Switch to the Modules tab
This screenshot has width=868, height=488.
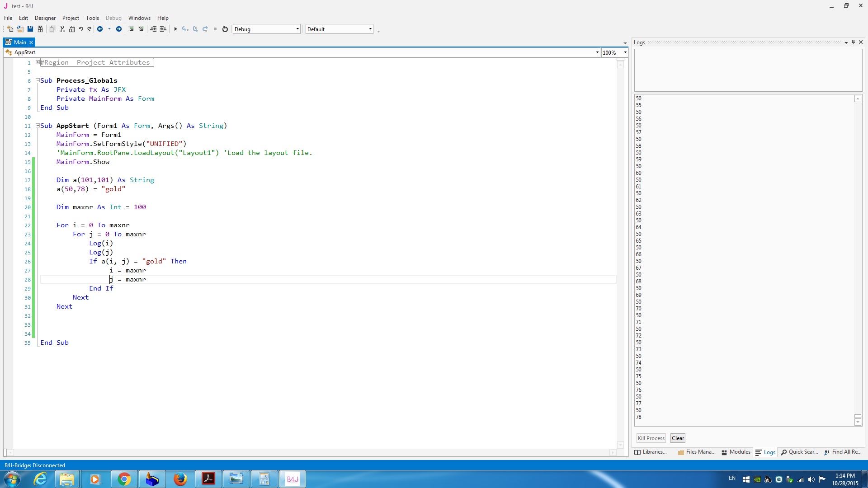[736, 452]
